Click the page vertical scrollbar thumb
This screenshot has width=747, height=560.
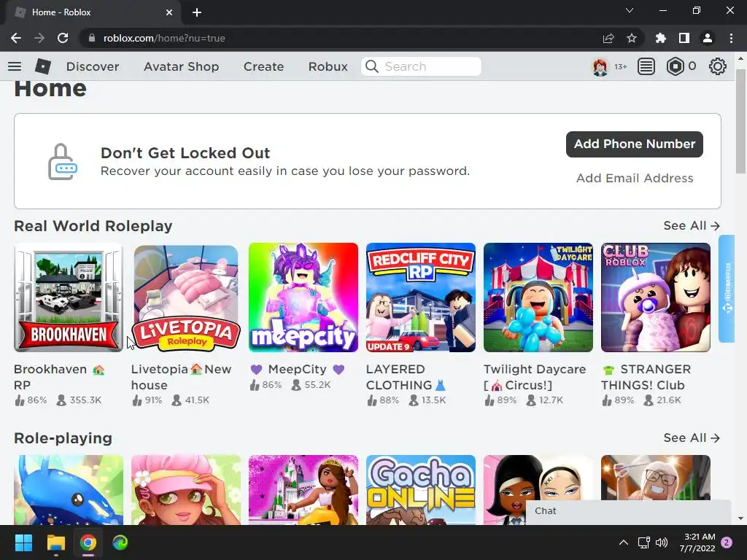(x=740, y=122)
